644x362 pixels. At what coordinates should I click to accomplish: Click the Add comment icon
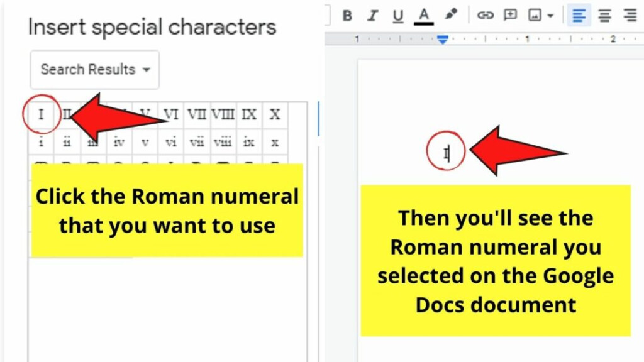coord(510,15)
